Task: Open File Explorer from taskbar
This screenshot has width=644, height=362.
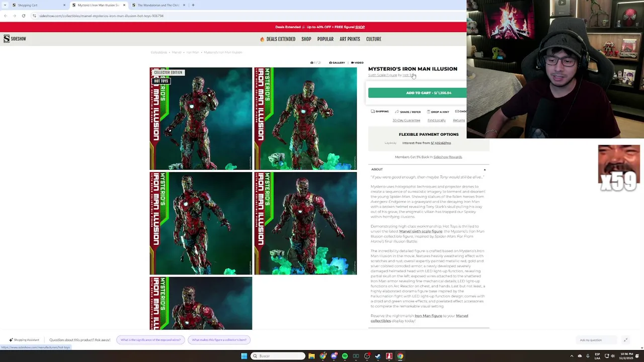Action: tap(311, 356)
